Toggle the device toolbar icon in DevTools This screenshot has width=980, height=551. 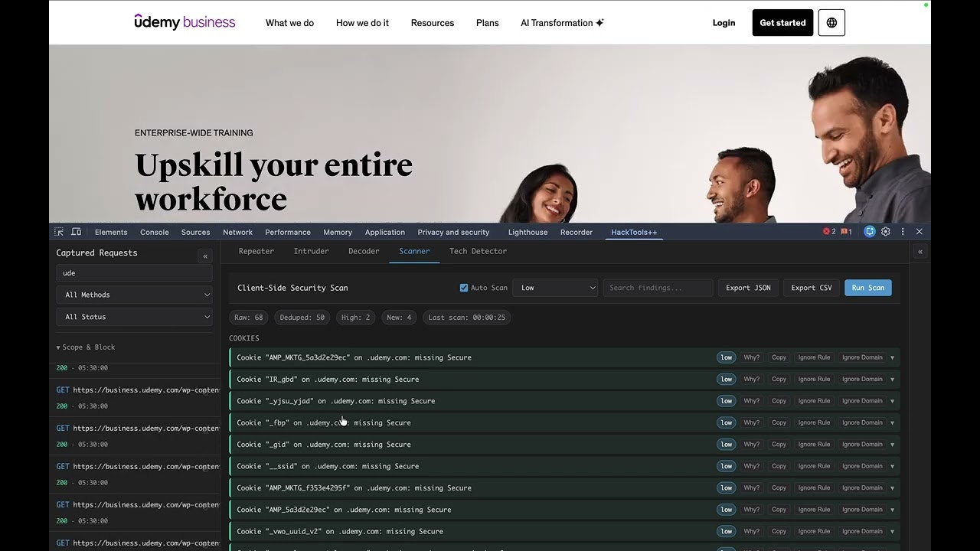tap(76, 232)
